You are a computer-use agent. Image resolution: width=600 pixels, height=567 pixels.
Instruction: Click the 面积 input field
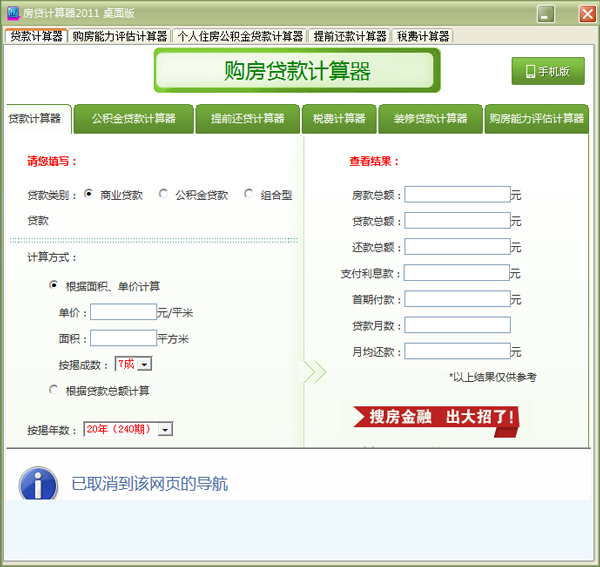point(123,338)
